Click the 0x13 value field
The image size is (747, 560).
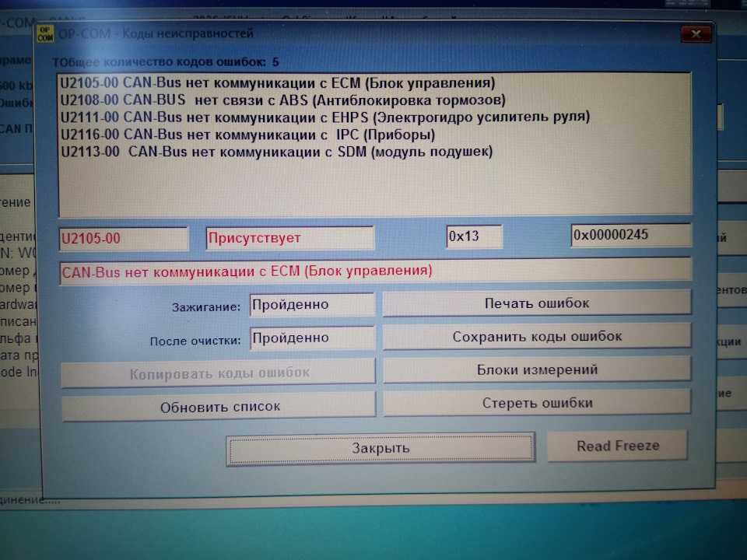point(475,236)
